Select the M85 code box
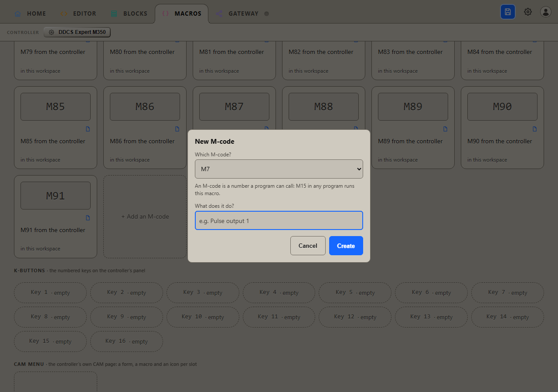 (x=55, y=107)
